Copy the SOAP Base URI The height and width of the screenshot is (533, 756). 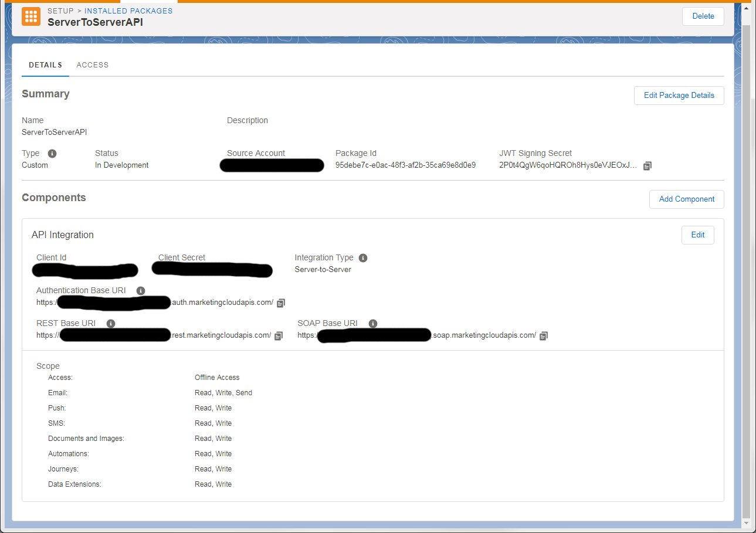[544, 336]
